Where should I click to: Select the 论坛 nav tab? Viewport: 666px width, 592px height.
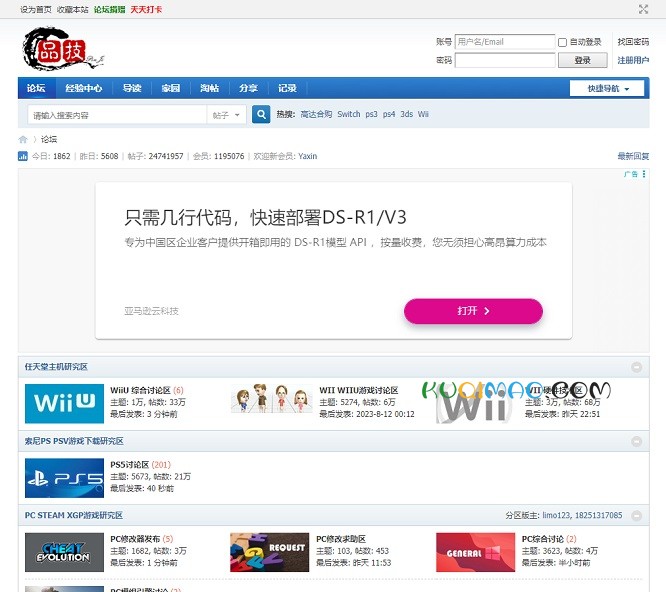pos(36,88)
